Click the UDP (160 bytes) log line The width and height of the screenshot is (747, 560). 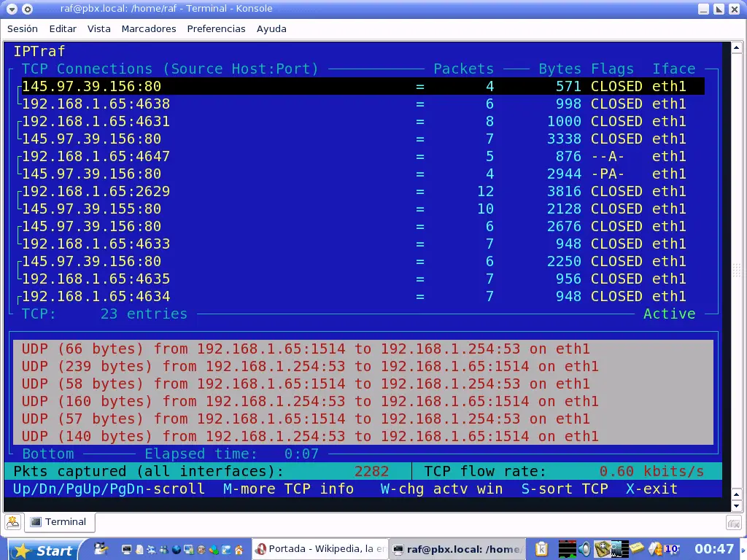pyautogui.click(x=310, y=402)
